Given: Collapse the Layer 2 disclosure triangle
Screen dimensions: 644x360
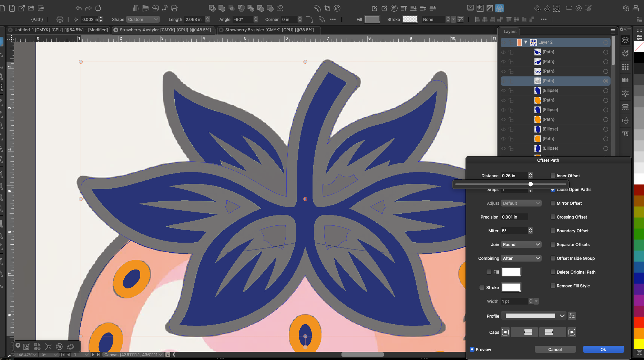Looking at the screenshot, I should [x=526, y=42].
